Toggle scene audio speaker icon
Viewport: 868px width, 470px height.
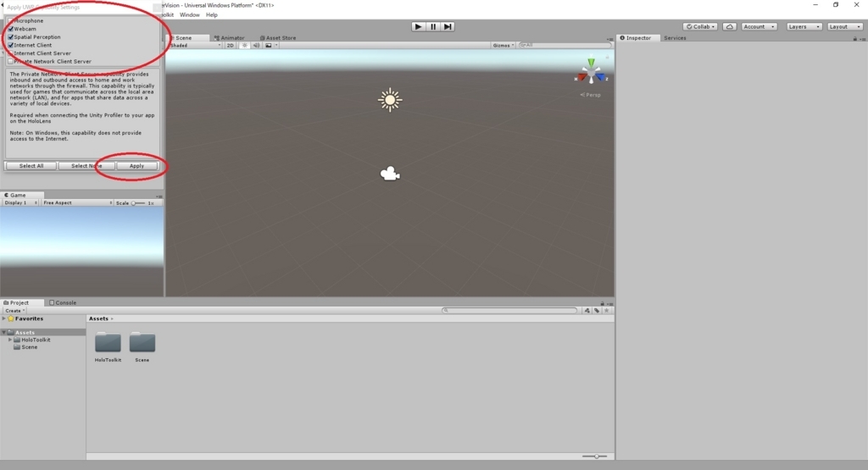pyautogui.click(x=256, y=46)
